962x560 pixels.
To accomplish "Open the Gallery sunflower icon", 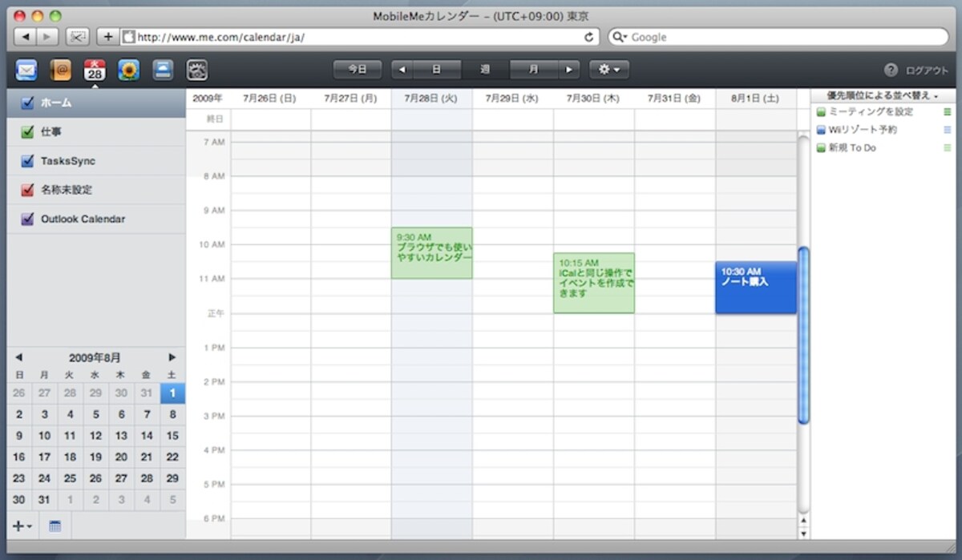I will [129, 71].
